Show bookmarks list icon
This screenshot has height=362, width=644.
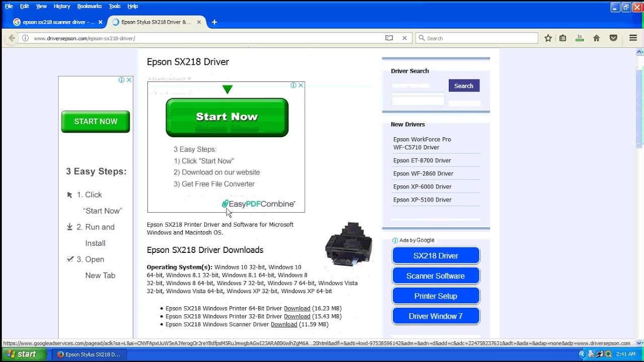click(563, 38)
